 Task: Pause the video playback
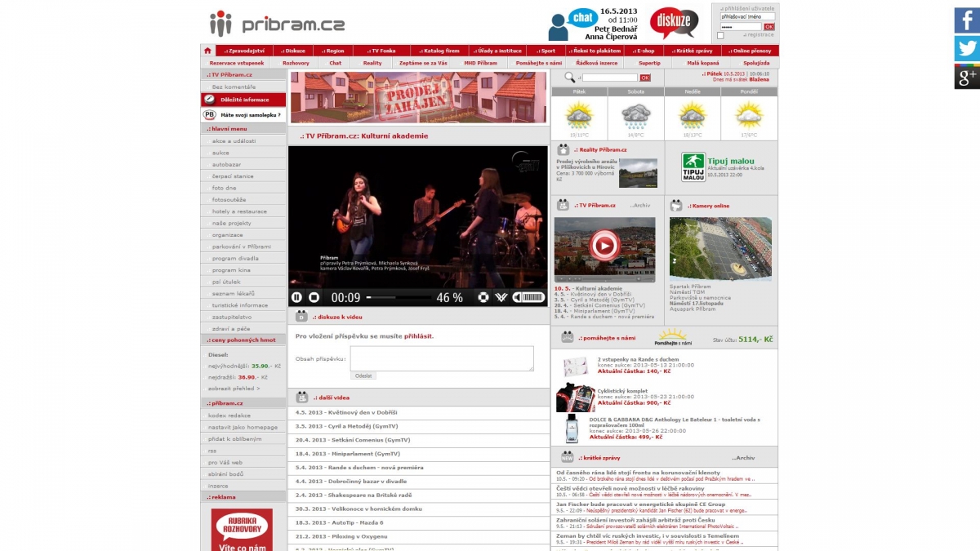click(296, 298)
